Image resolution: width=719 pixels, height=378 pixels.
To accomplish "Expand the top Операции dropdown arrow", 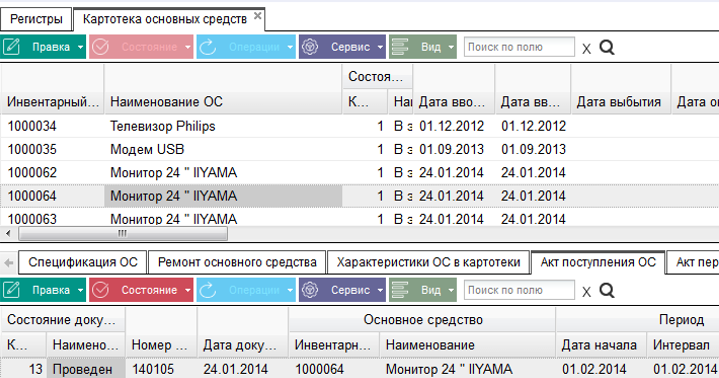I will 290,47.
